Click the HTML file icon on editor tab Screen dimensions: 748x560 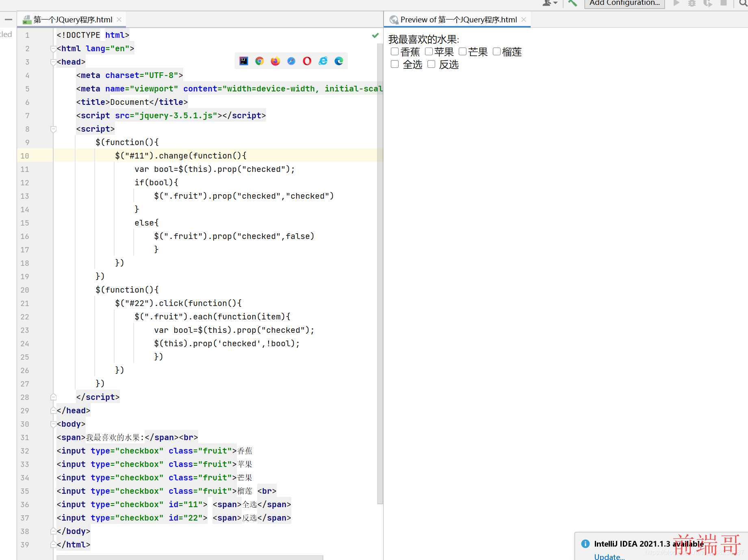point(27,20)
